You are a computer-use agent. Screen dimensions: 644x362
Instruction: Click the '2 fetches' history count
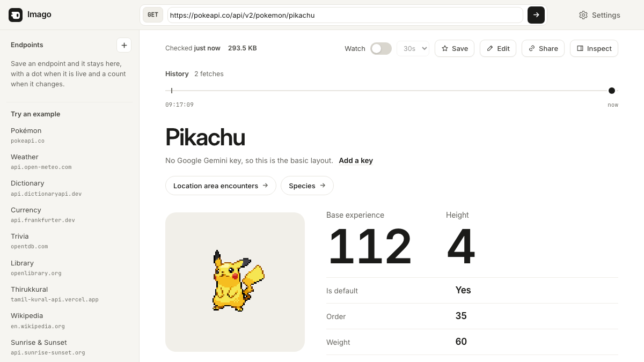pos(209,74)
